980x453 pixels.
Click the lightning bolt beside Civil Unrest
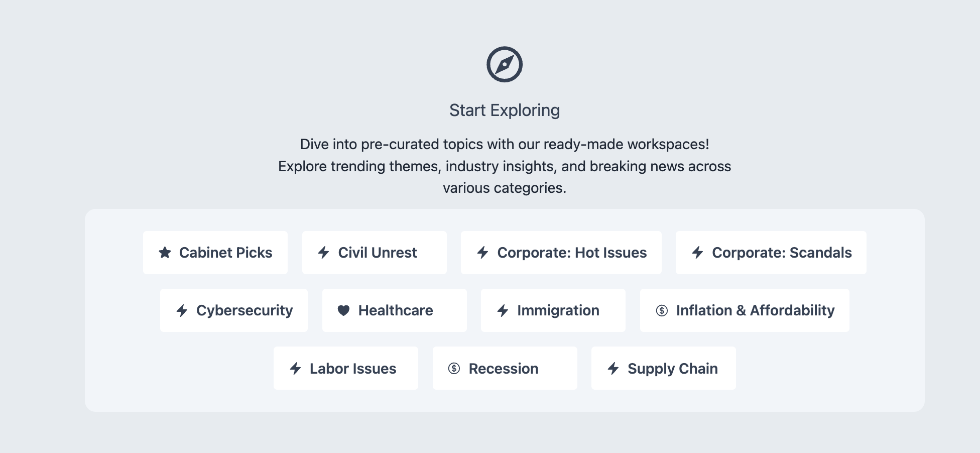click(324, 253)
